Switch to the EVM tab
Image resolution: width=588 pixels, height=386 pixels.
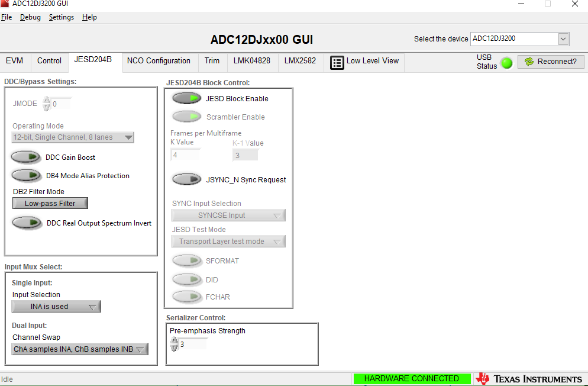coord(15,61)
